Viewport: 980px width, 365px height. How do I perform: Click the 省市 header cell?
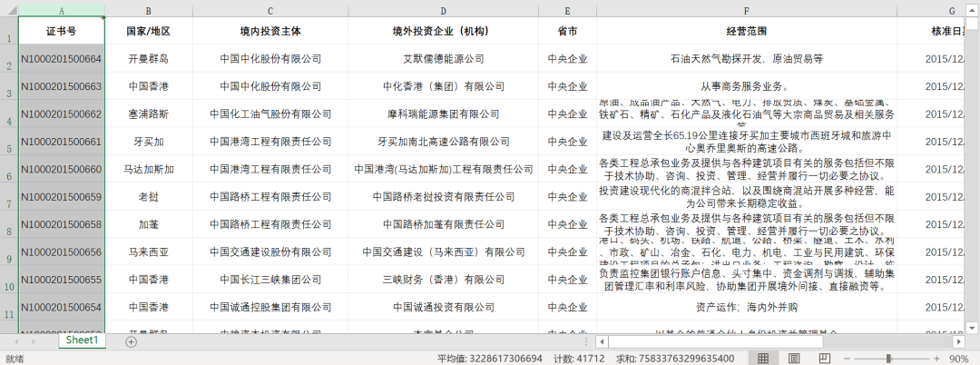pyautogui.click(x=567, y=31)
